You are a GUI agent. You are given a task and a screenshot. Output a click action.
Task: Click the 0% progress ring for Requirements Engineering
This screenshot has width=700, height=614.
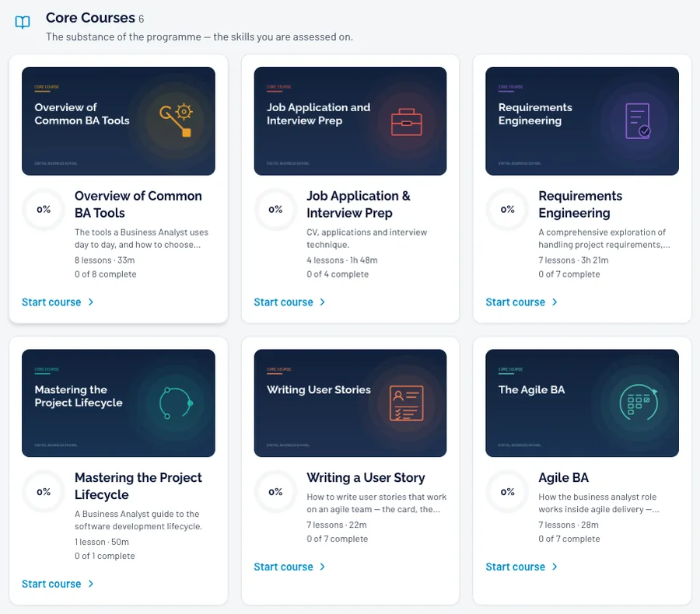click(508, 209)
